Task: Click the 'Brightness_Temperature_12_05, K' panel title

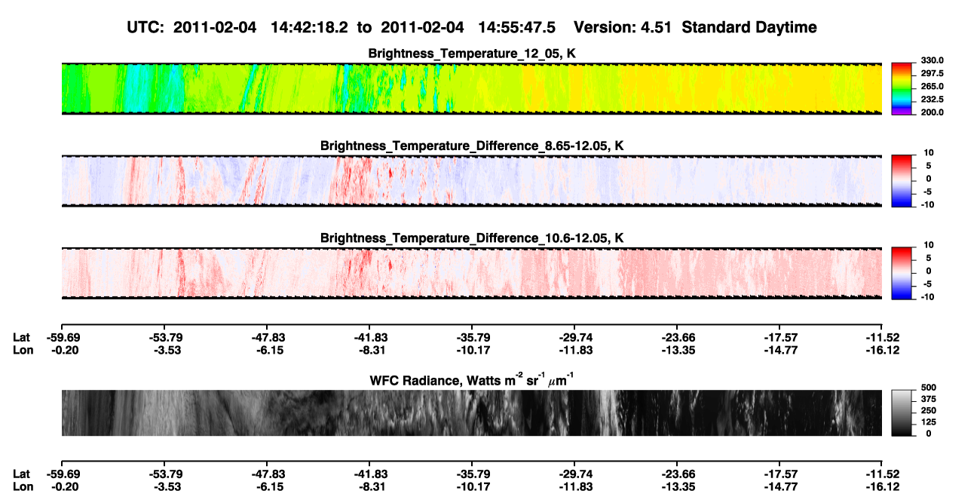Action: click(472, 54)
